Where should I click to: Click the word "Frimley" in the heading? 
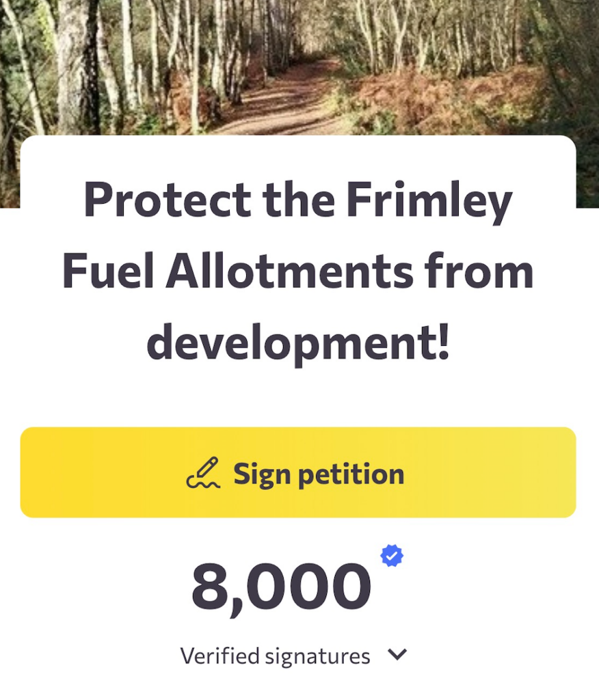pyautogui.click(x=429, y=199)
